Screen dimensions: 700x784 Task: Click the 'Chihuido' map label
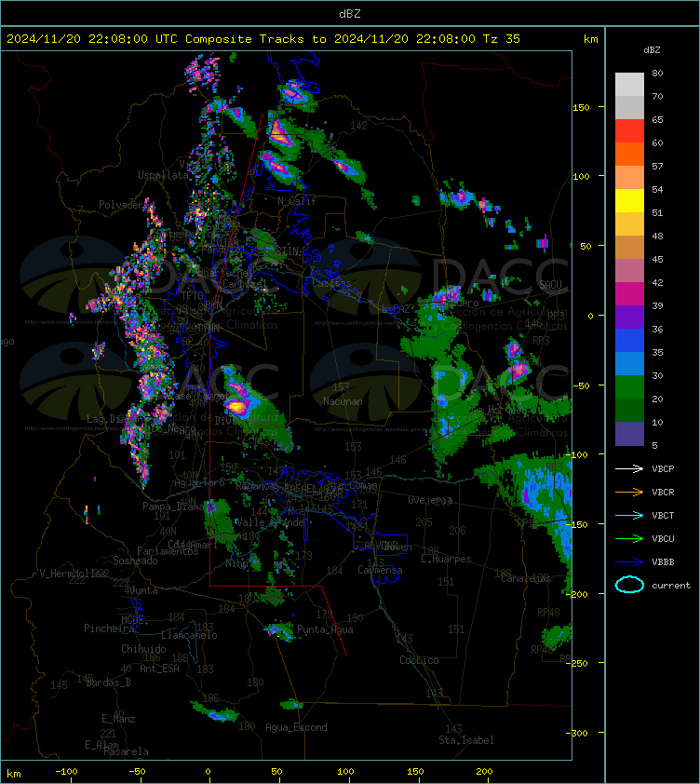143,648
